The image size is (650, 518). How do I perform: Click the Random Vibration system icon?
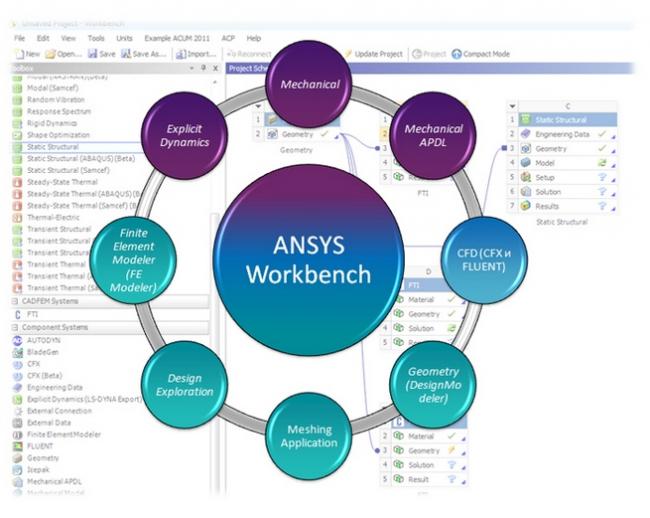17,100
